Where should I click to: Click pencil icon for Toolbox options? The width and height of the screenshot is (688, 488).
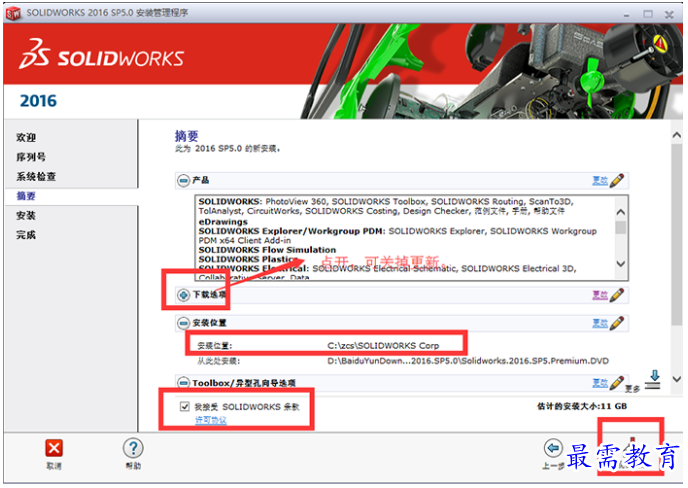pyautogui.click(x=617, y=383)
